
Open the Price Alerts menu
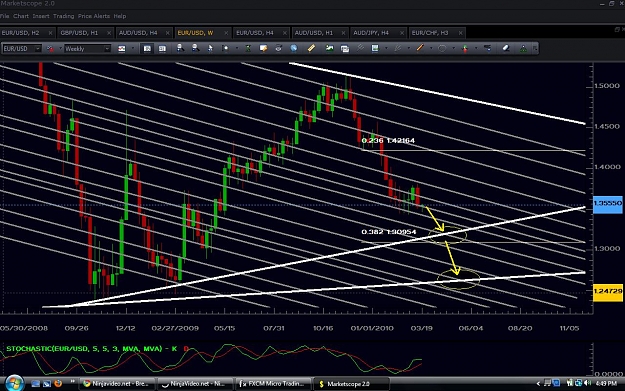point(94,16)
